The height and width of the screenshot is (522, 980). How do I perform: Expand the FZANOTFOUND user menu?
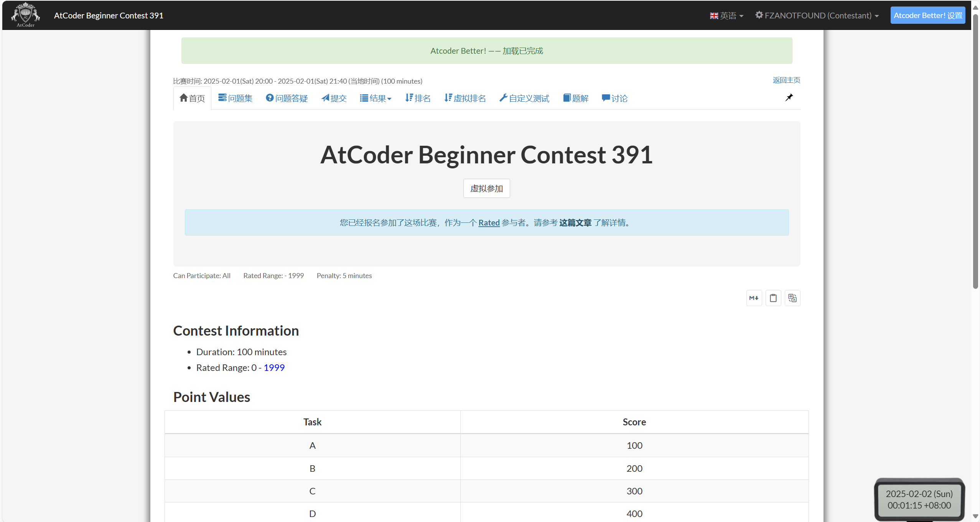pos(817,16)
